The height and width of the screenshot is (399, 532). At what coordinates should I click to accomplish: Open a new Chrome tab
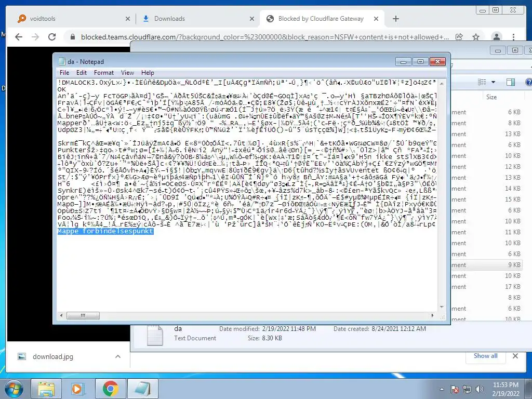[x=395, y=19]
